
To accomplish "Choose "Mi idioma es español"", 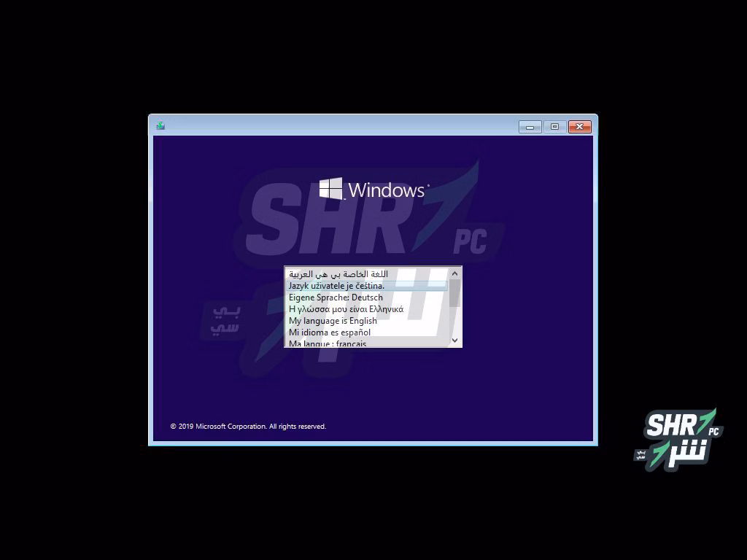I will click(367, 332).
